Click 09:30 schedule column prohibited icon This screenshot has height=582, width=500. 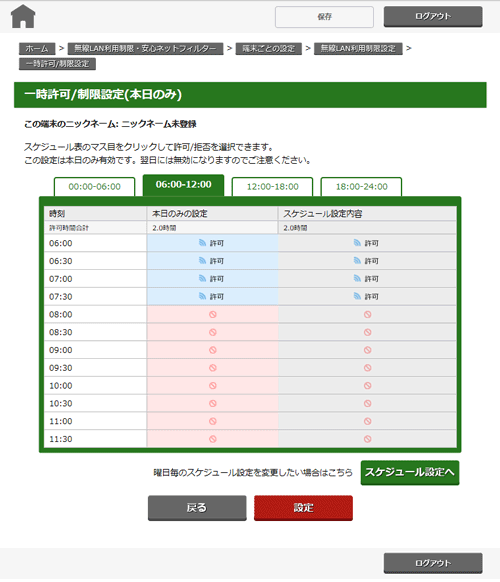[x=367, y=368]
